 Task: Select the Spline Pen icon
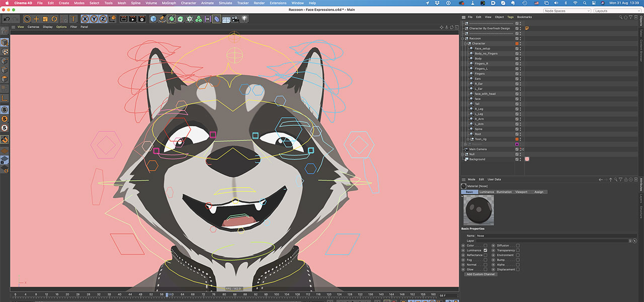[163, 19]
